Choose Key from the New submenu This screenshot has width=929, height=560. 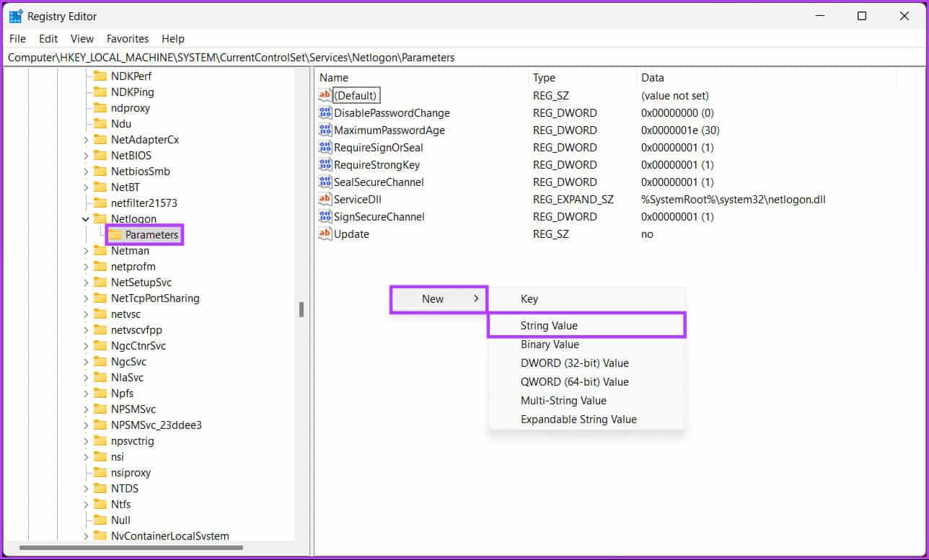[x=586, y=299]
